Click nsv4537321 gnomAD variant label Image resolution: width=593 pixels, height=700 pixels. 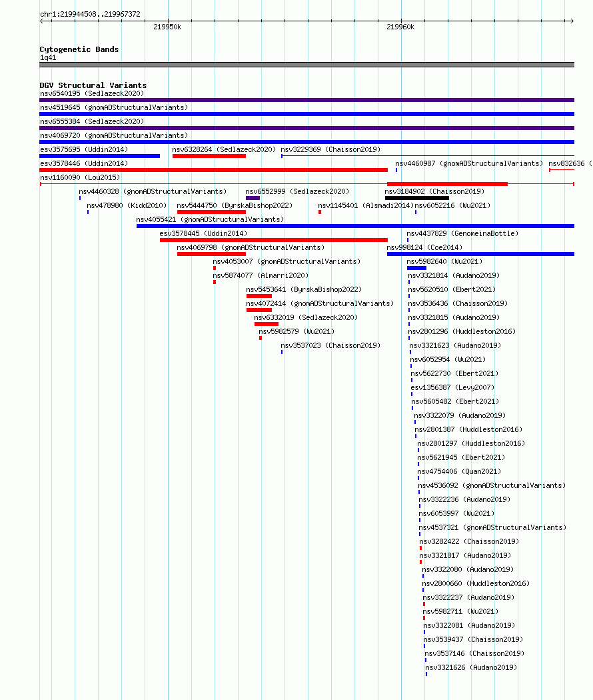492,528
